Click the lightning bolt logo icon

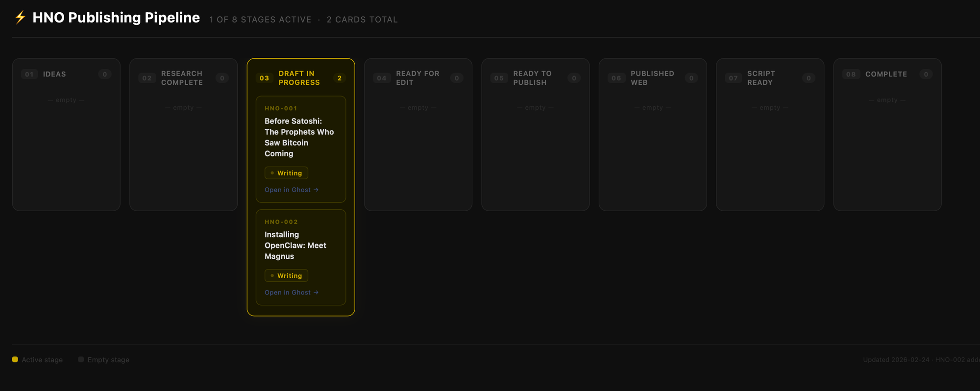click(20, 18)
